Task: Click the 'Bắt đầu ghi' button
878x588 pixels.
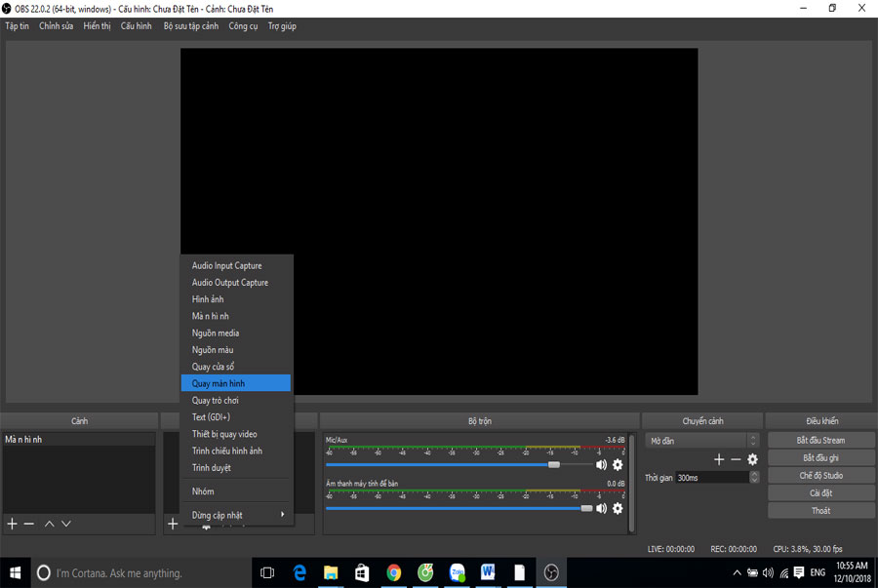Action: click(x=820, y=458)
